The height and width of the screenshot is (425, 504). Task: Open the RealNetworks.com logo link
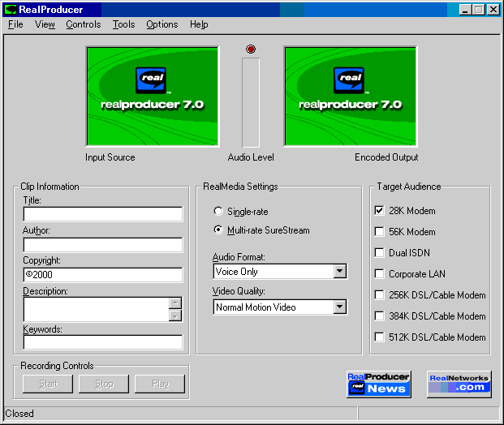click(x=459, y=384)
